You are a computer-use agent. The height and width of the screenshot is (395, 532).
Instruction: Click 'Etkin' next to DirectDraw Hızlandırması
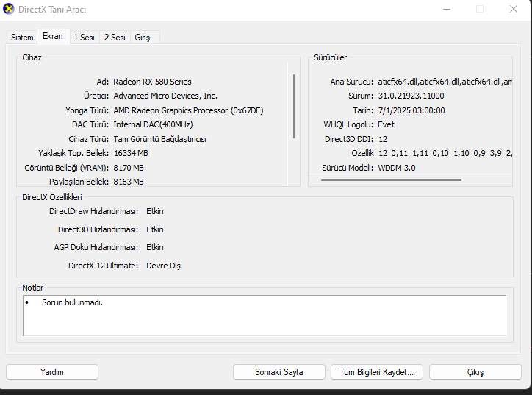coord(155,211)
